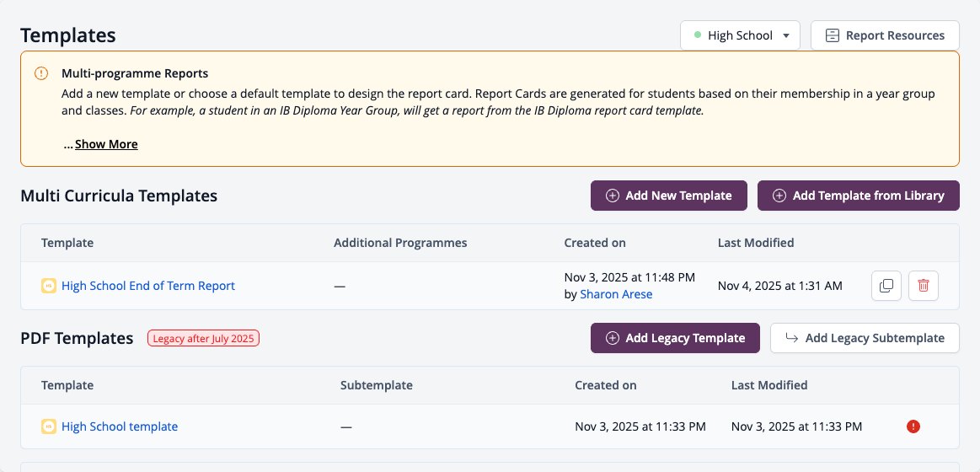Click Add Legacy Template button
Screen dimensions: 980x472
coord(675,338)
